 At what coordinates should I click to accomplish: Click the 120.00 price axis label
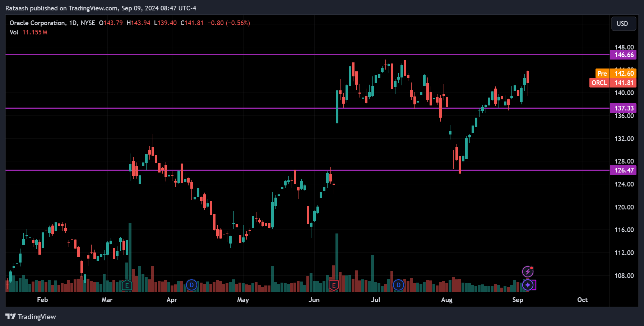point(624,207)
